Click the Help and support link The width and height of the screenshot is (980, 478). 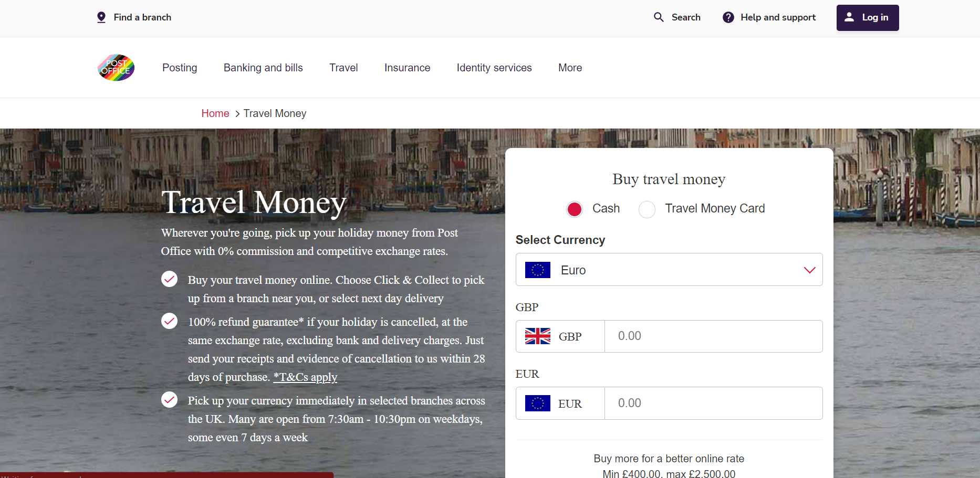778,17
